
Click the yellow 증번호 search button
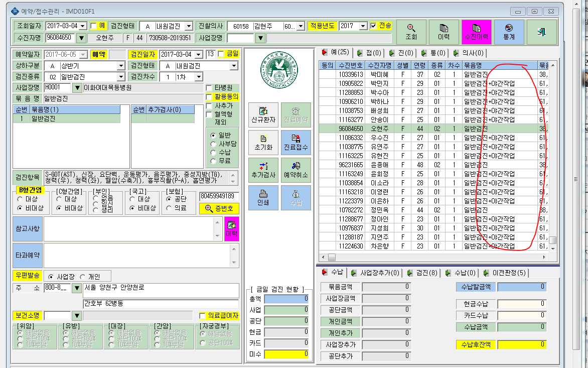tap(219, 208)
